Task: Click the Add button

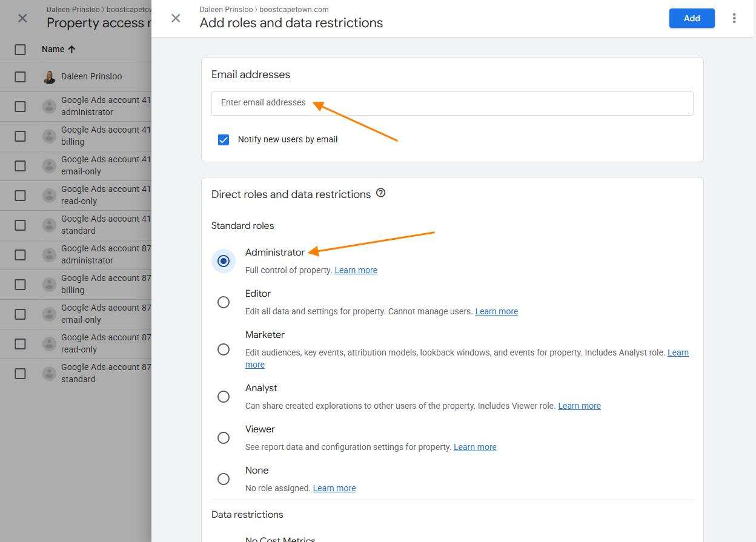Action: coord(692,18)
